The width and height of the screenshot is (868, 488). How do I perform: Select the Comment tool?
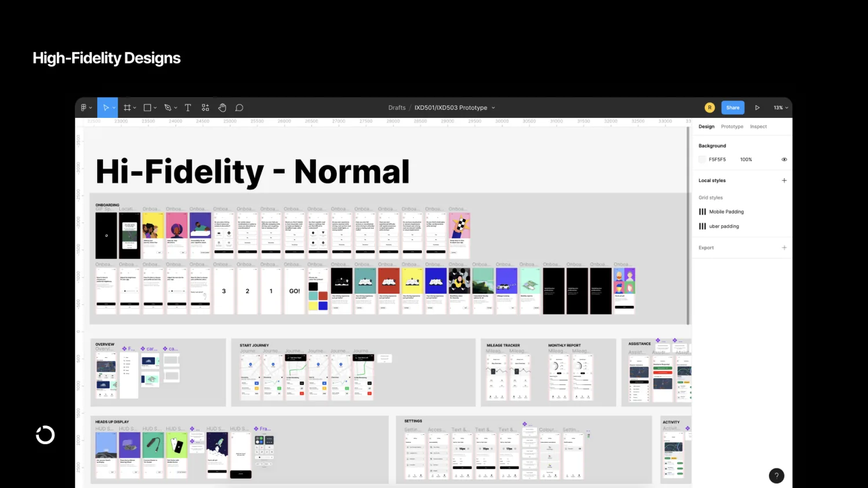point(239,108)
